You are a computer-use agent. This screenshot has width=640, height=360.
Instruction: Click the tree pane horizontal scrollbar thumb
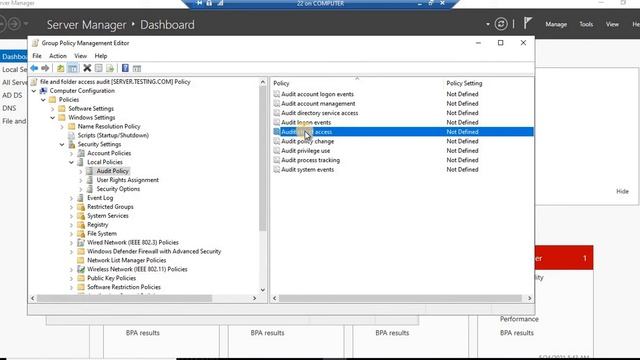[x=124, y=298]
